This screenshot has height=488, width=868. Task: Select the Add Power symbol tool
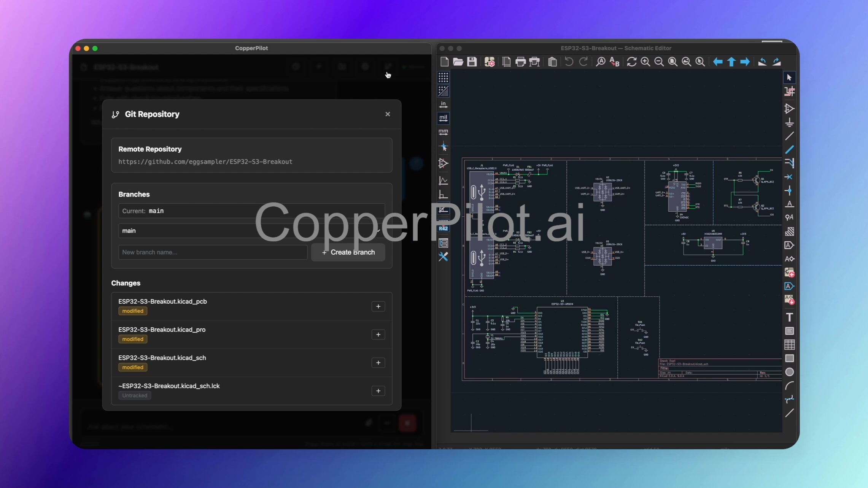(x=789, y=122)
